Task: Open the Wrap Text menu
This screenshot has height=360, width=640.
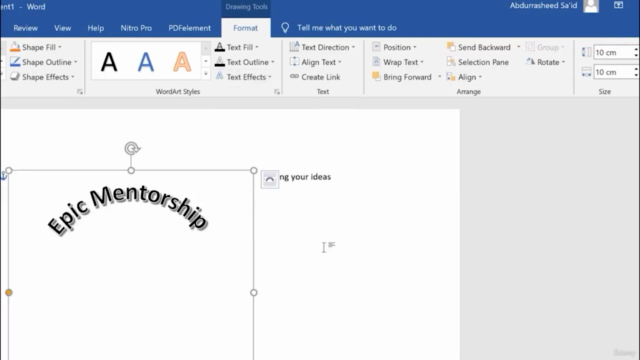Action: [398, 62]
